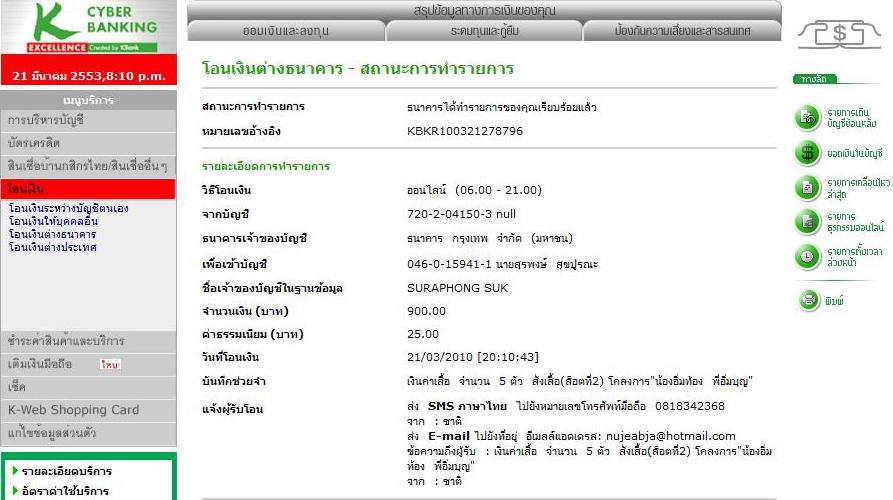Image resolution: width=893 pixels, height=500 pixels.
Task: Click the scheduled transactions clock icon
Action: click(808, 256)
